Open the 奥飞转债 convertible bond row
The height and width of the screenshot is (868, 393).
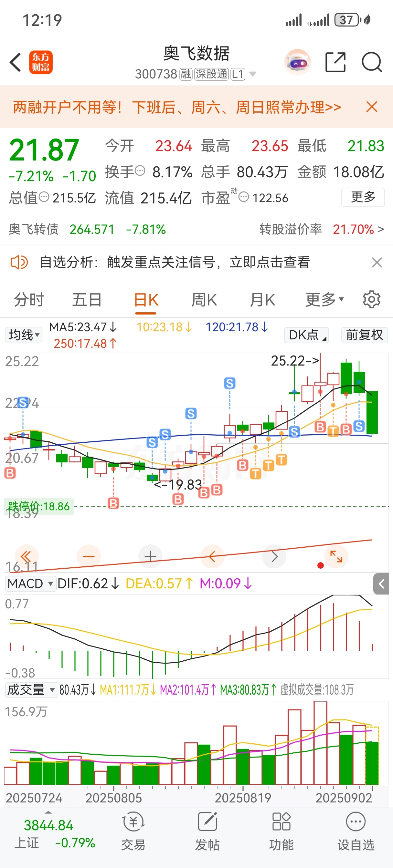click(x=87, y=230)
